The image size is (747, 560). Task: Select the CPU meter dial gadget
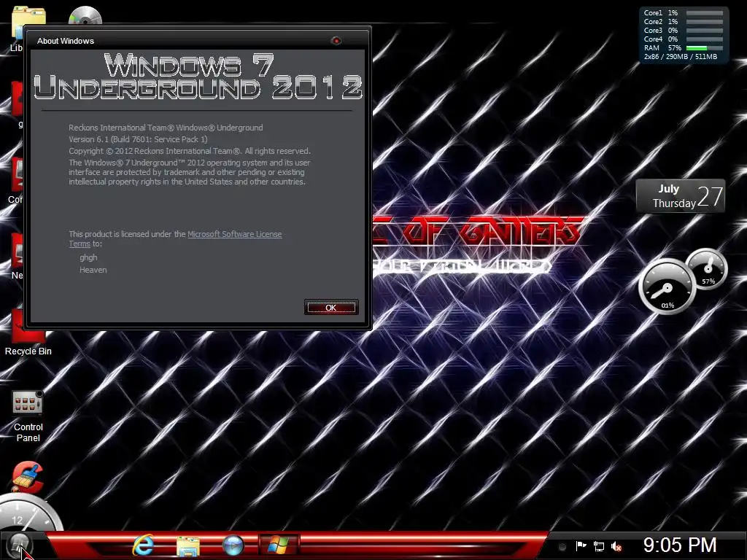(x=667, y=287)
